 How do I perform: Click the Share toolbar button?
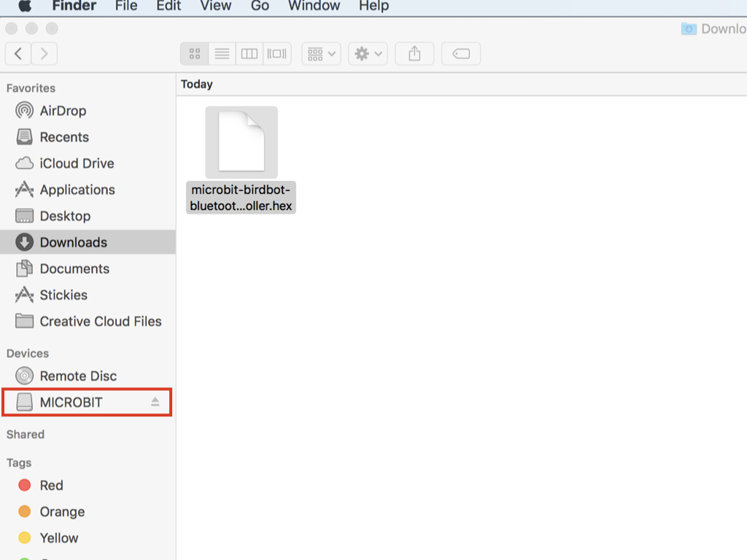(x=414, y=53)
